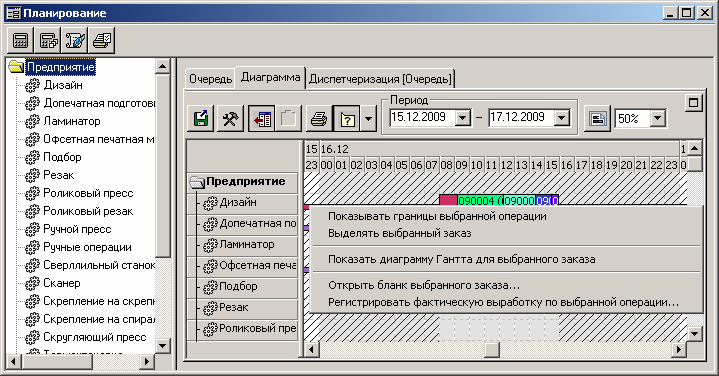This screenshot has width=719, height=376.
Task: Select Скрепление на скрепку in left tree
Action: tap(99, 301)
